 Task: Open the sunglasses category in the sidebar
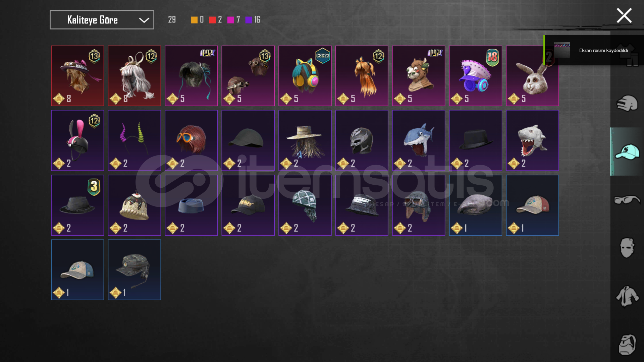tap(627, 200)
